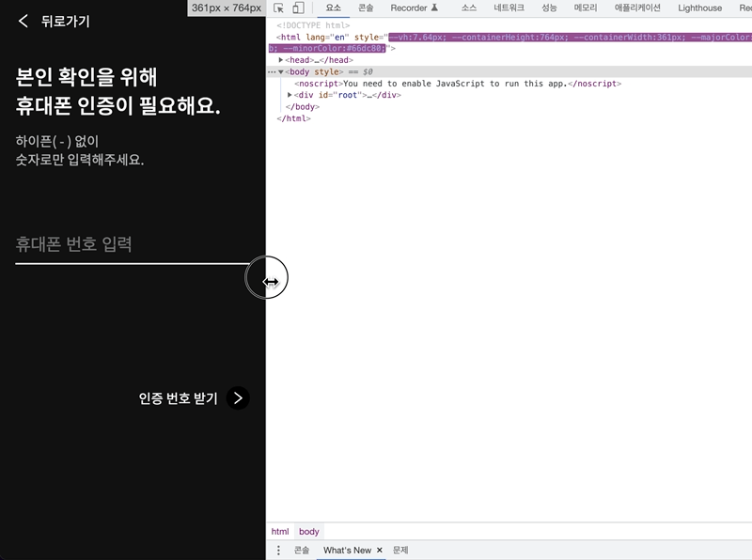The width and height of the screenshot is (752, 560).
Task: Open the Lighthouse tab
Action: click(x=699, y=8)
